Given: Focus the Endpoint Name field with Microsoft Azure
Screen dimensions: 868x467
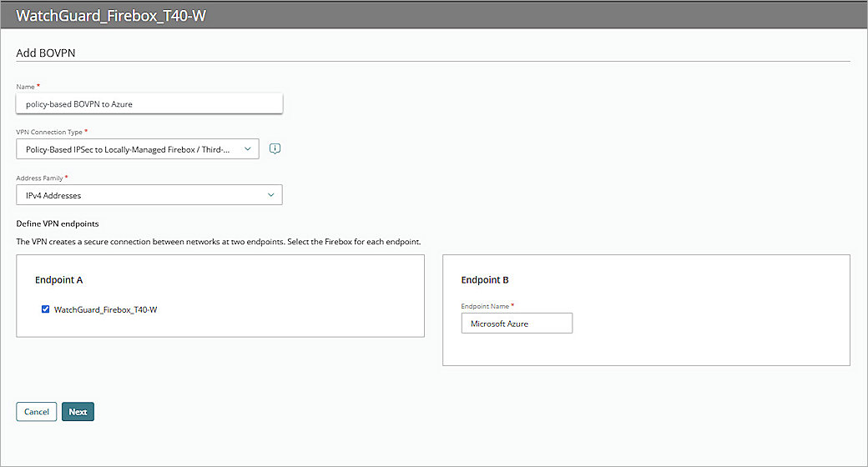Looking at the screenshot, I should [517, 323].
